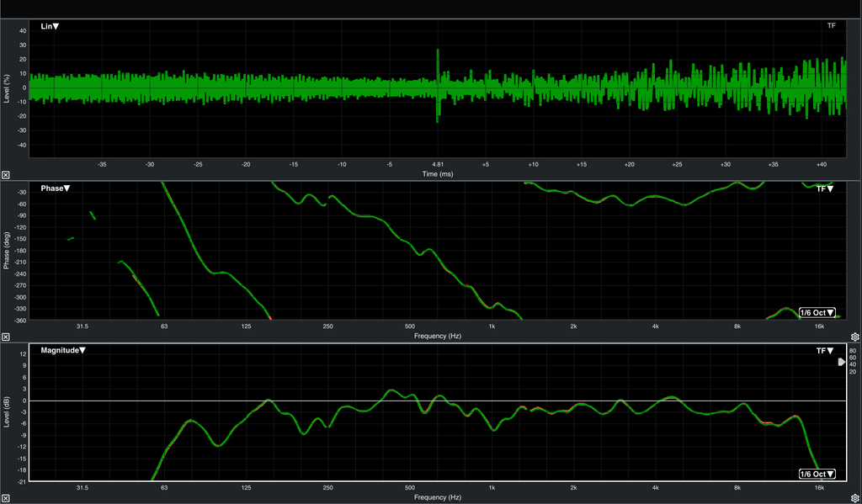Open the Magnitude plot type dropdown

(63, 350)
